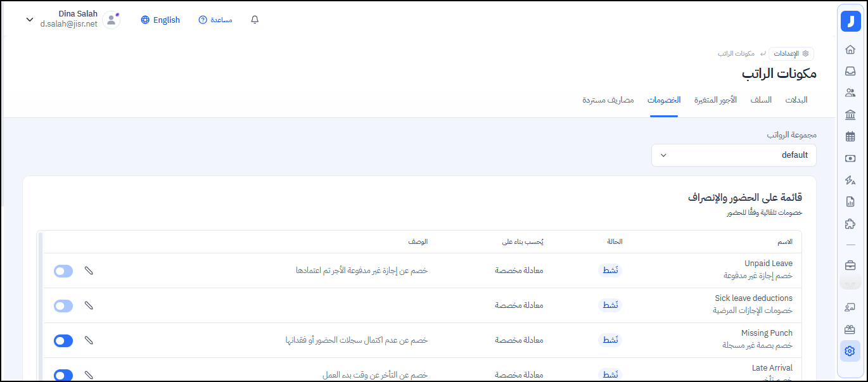Open the payroll banknote icon in sidebar

pyautogui.click(x=850, y=158)
